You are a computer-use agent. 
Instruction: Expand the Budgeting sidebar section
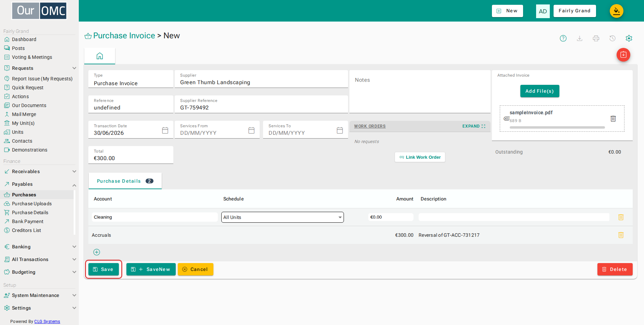[74, 272]
